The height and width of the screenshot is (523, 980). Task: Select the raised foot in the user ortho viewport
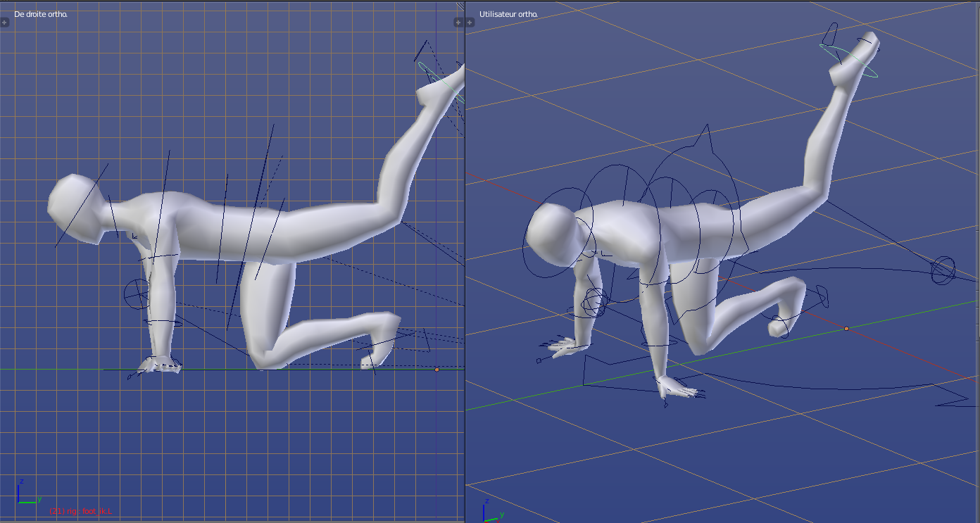point(854,58)
